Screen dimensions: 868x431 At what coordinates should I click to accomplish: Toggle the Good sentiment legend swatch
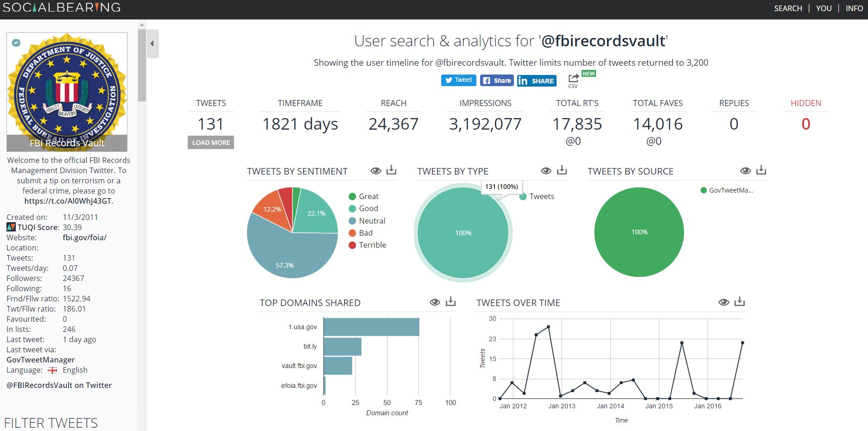point(352,209)
